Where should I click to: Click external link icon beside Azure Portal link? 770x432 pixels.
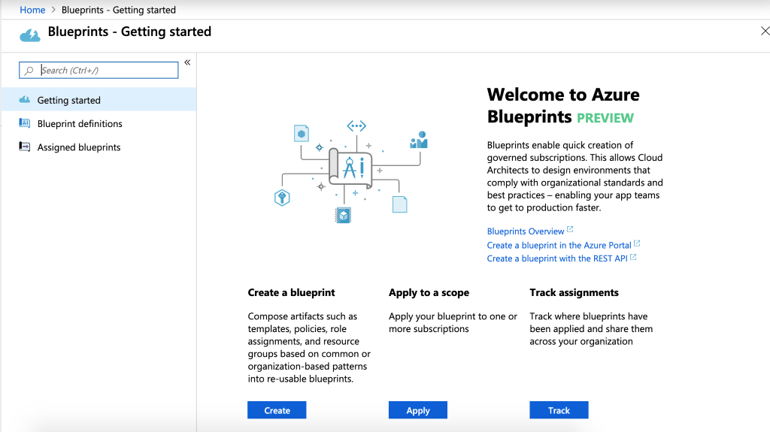(x=637, y=243)
